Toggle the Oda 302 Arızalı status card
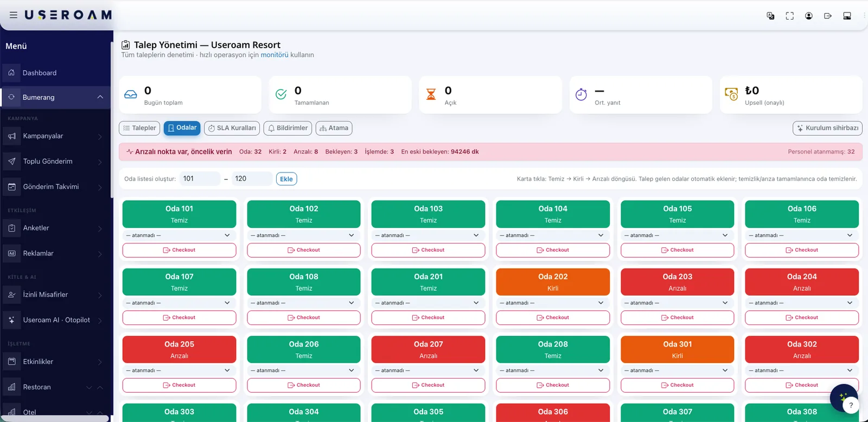The height and width of the screenshot is (422, 868). [802, 349]
